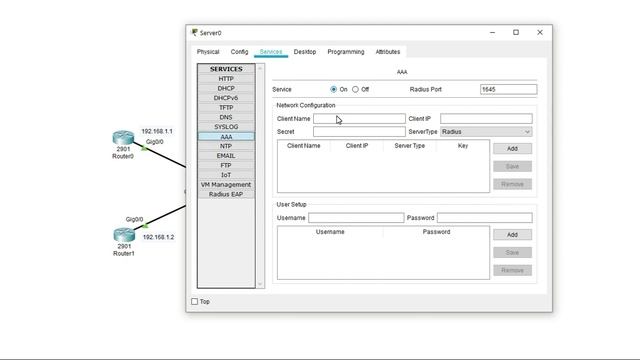The height and width of the screenshot is (360, 640).
Task: Click the Client IP column header
Action: point(357,146)
